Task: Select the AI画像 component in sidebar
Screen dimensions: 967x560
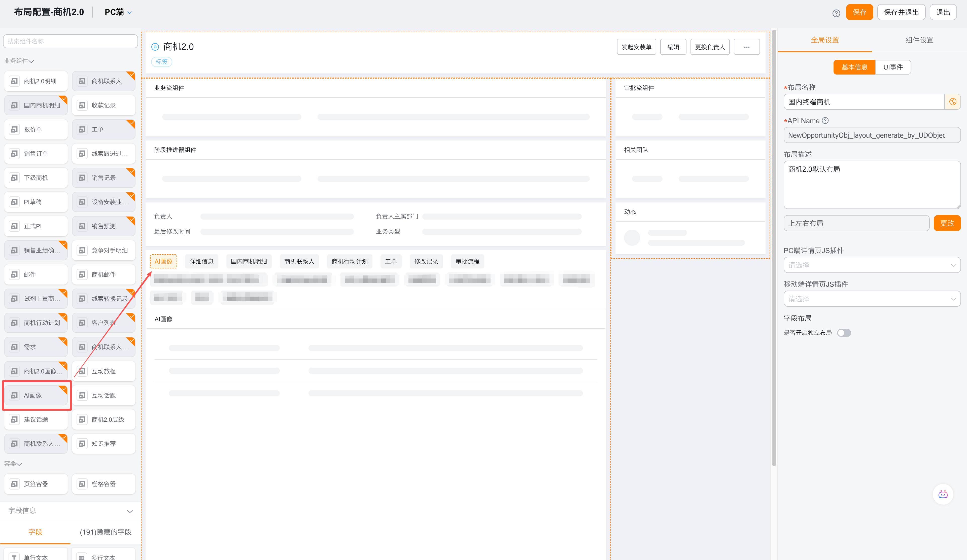Action: coord(37,395)
